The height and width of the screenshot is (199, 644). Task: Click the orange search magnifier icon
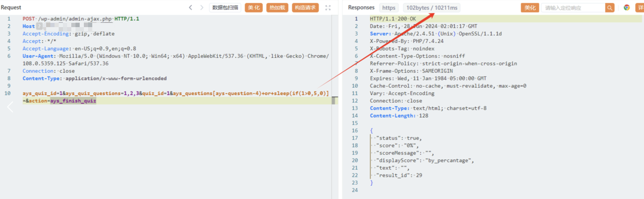pos(610,7)
